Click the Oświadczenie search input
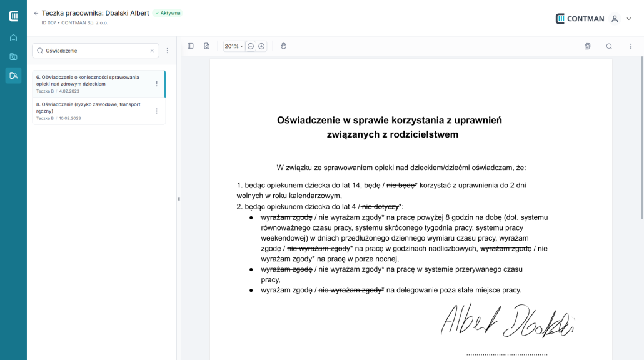Viewport: 644px width, 360px height. point(96,51)
